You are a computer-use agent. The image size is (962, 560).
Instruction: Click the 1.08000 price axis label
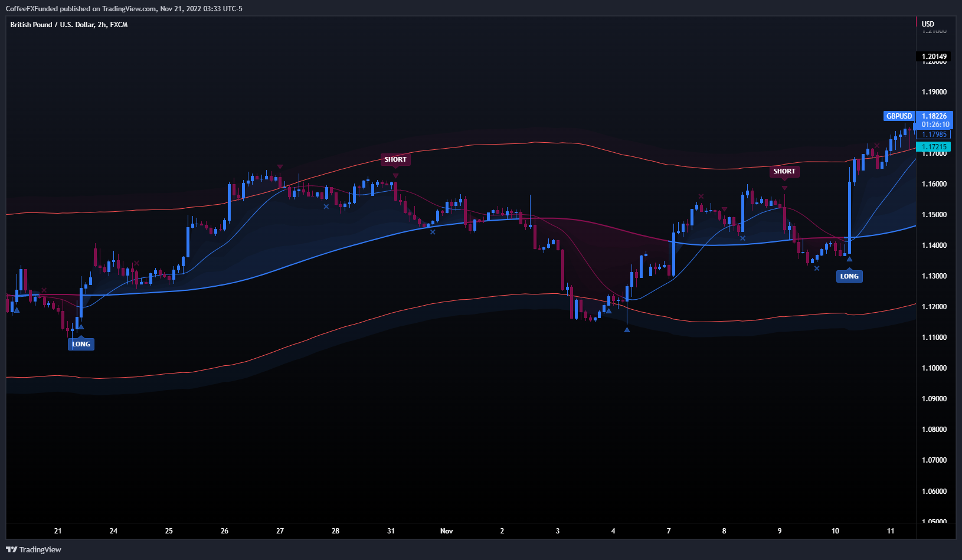(934, 430)
